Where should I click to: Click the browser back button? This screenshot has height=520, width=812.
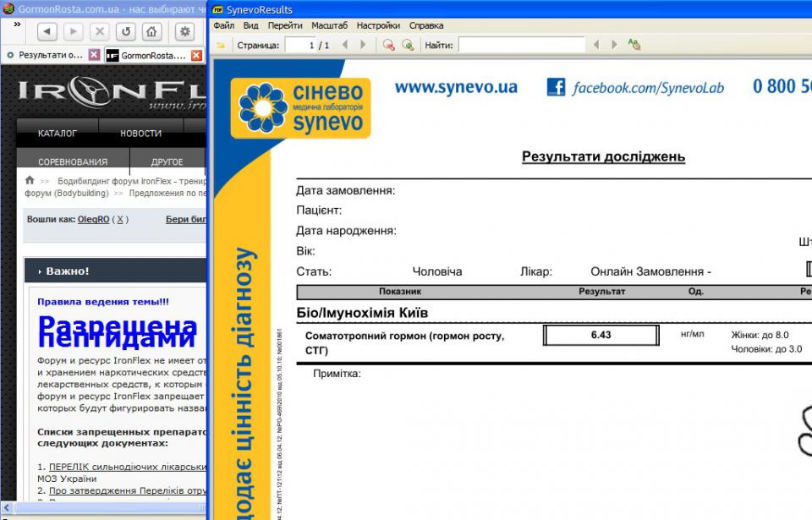click(47, 32)
